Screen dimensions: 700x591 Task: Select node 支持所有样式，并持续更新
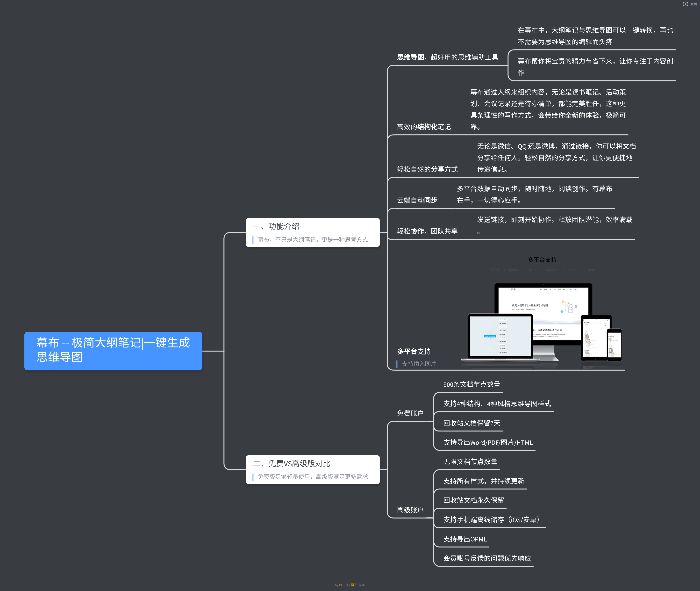[x=484, y=481]
